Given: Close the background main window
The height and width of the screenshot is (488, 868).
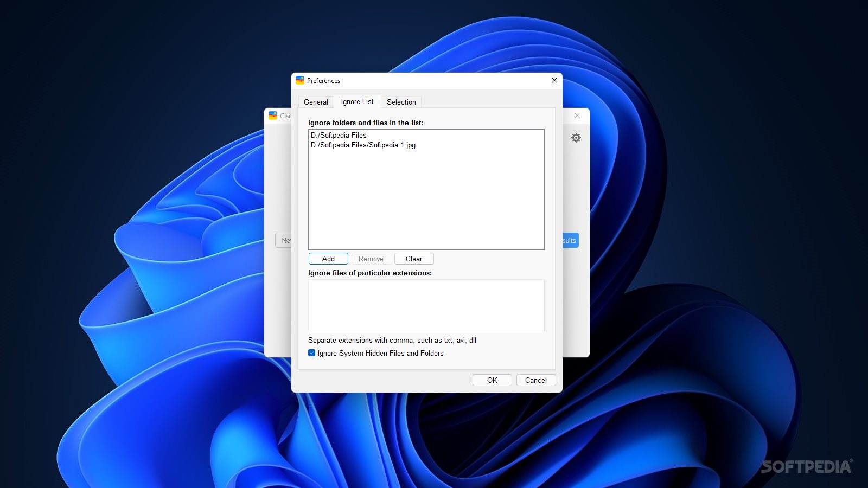Looking at the screenshot, I should 577,115.
